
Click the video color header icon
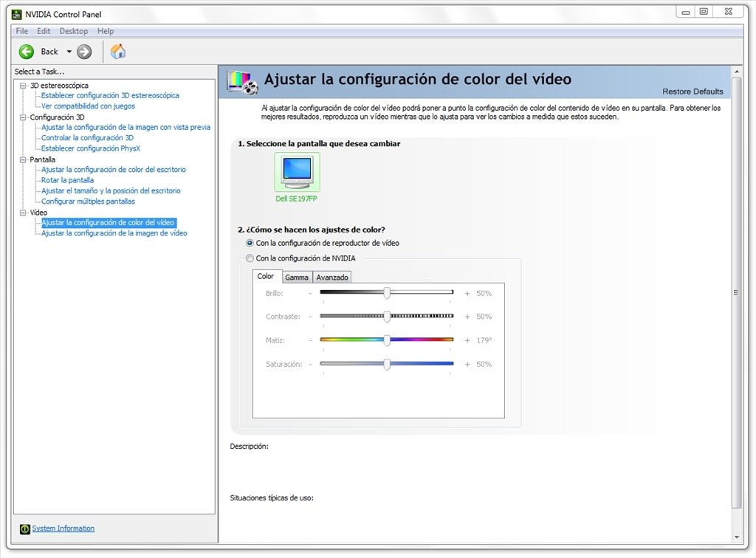click(x=242, y=83)
